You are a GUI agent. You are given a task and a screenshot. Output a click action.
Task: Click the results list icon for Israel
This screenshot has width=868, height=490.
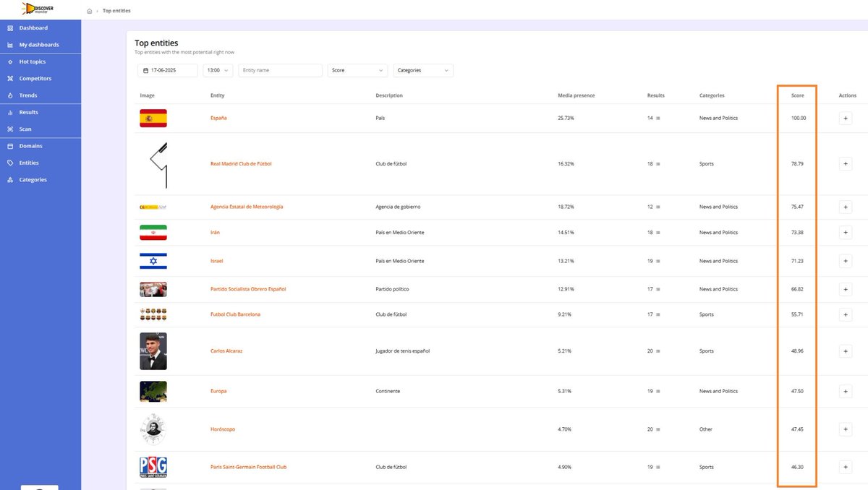(x=658, y=261)
